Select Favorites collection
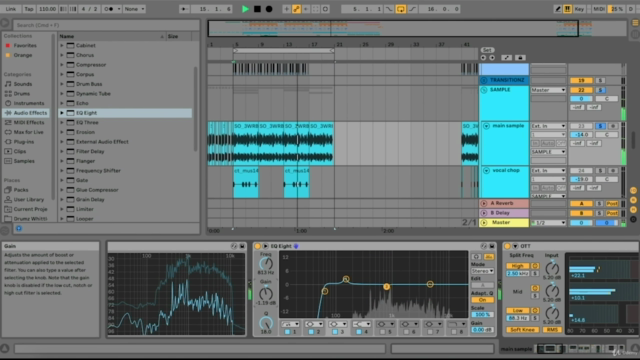The width and height of the screenshot is (640, 360). pos(25,45)
